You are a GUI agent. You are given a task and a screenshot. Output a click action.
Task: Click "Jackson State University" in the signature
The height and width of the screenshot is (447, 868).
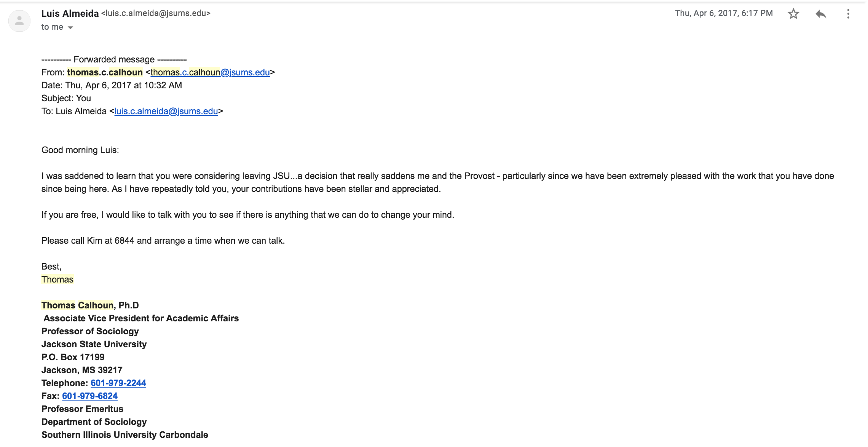(94, 344)
